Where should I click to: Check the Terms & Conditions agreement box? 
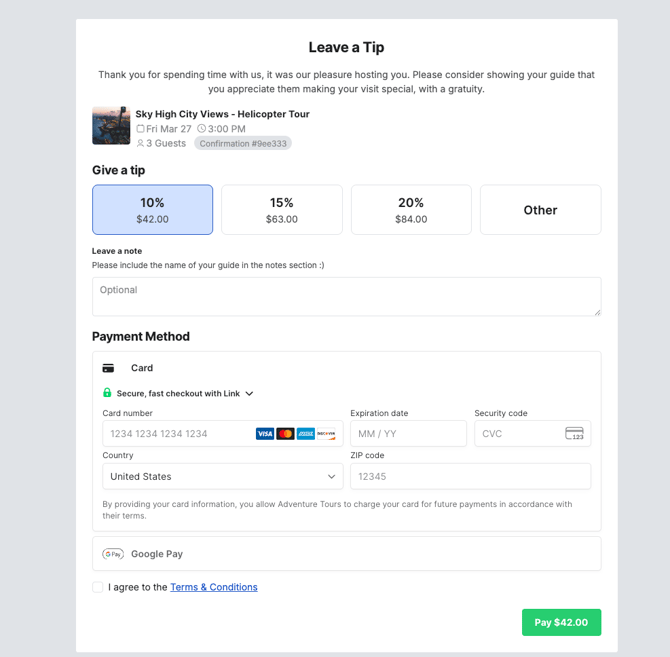point(98,587)
